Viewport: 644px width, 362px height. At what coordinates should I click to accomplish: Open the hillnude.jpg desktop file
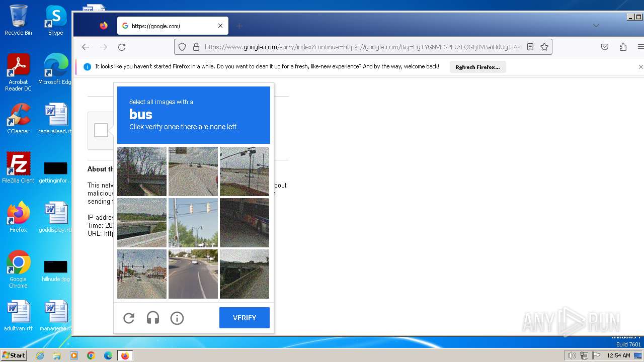55,270
